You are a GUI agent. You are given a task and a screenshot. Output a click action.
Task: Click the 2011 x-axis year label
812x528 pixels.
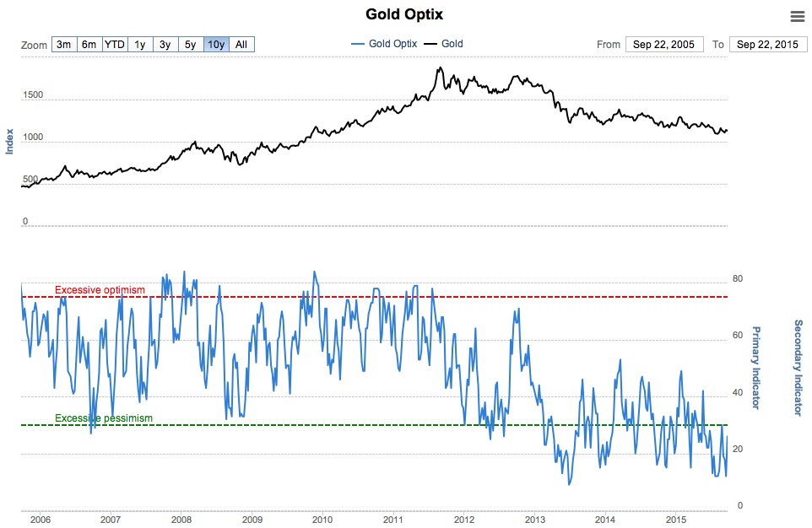pos(390,520)
